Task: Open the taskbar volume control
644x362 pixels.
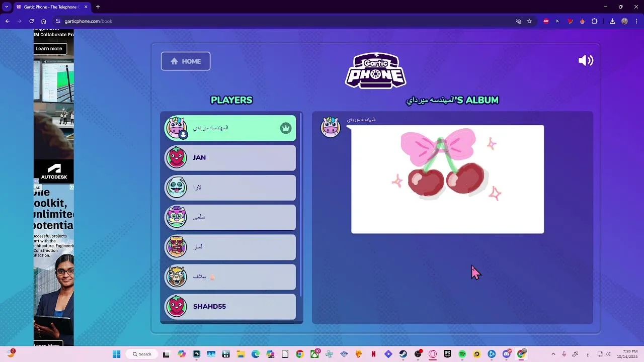Action: [608, 354]
